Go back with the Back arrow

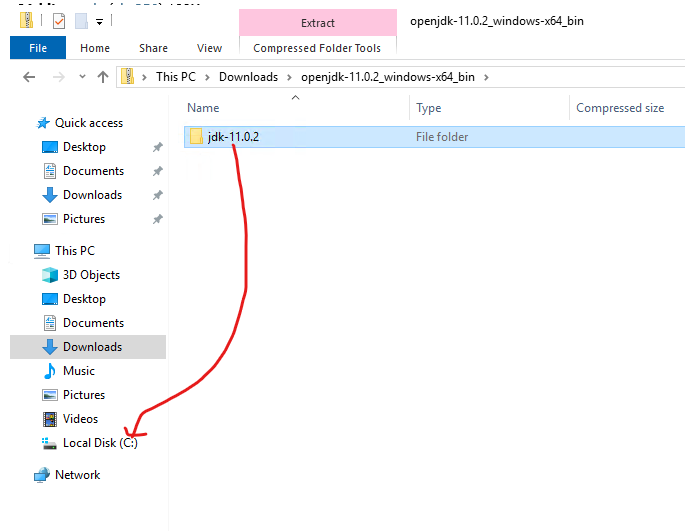pyautogui.click(x=29, y=77)
